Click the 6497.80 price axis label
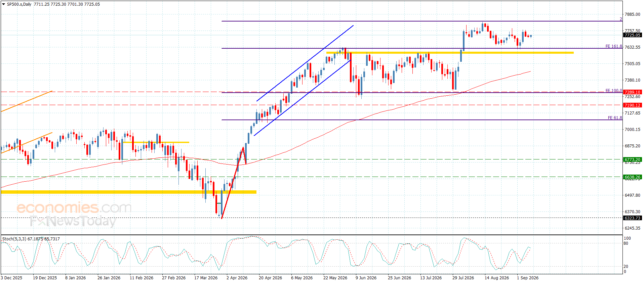Screen dimensions: 644x282 coord(632,195)
